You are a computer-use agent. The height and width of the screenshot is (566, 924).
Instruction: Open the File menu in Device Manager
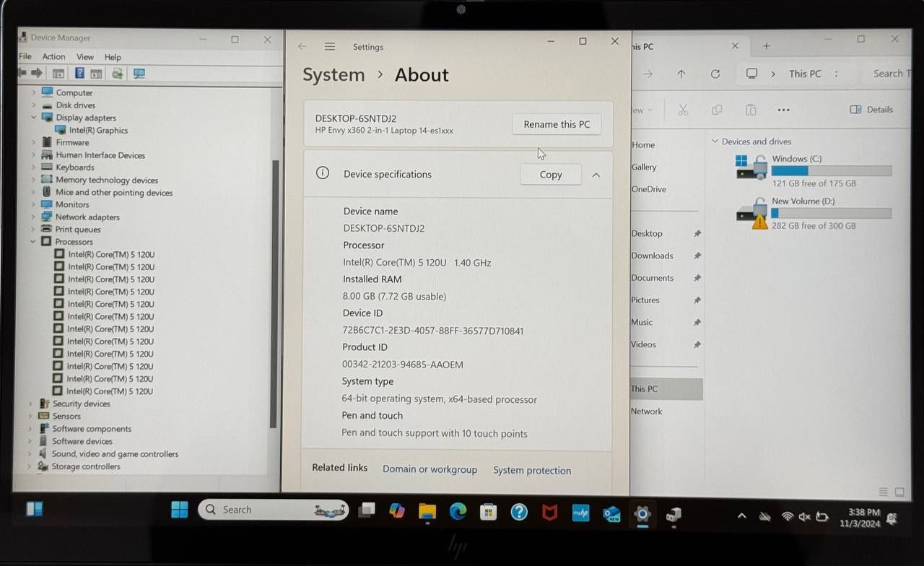pos(25,57)
